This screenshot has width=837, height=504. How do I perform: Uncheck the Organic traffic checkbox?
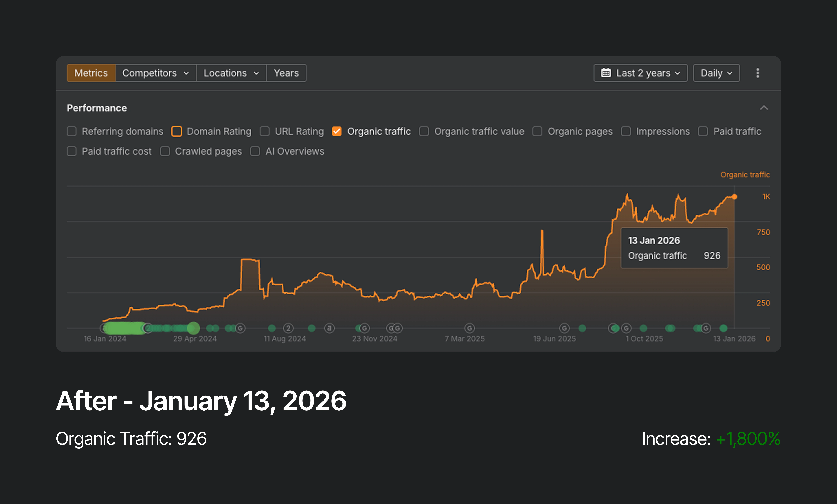click(337, 131)
